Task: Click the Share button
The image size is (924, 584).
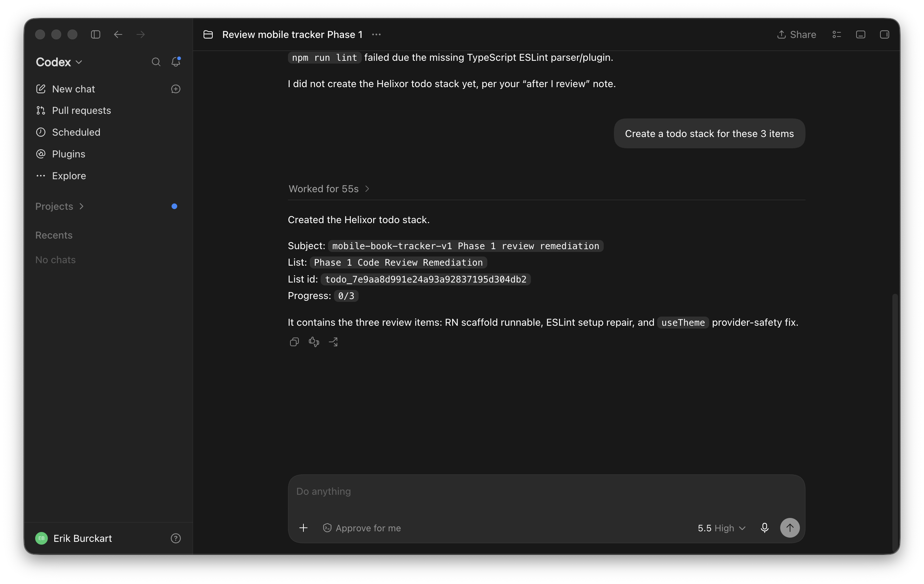Action: point(797,34)
